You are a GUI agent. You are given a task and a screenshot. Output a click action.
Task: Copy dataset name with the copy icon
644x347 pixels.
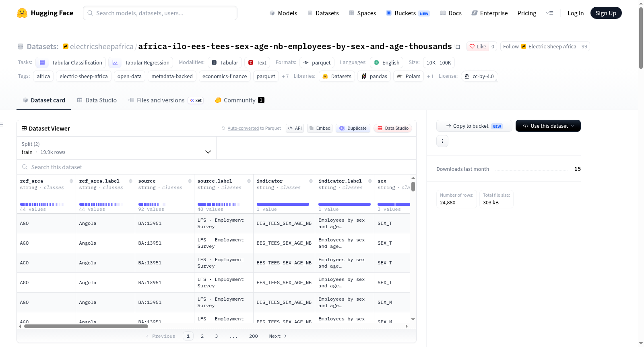pyautogui.click(x=457, y=46)
